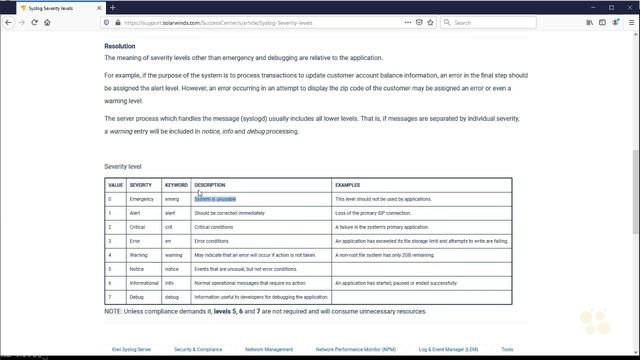The image size is (640, 360).
Task: Open Network Management footer link
Action: [269, 349]
